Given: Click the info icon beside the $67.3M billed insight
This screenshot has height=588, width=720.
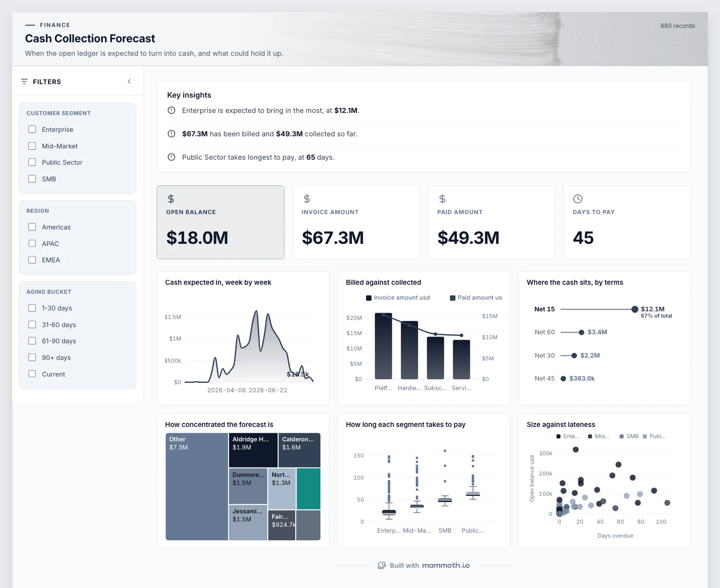Looking at the screenshot, I should pyautogui.click(x=171, y=134).
